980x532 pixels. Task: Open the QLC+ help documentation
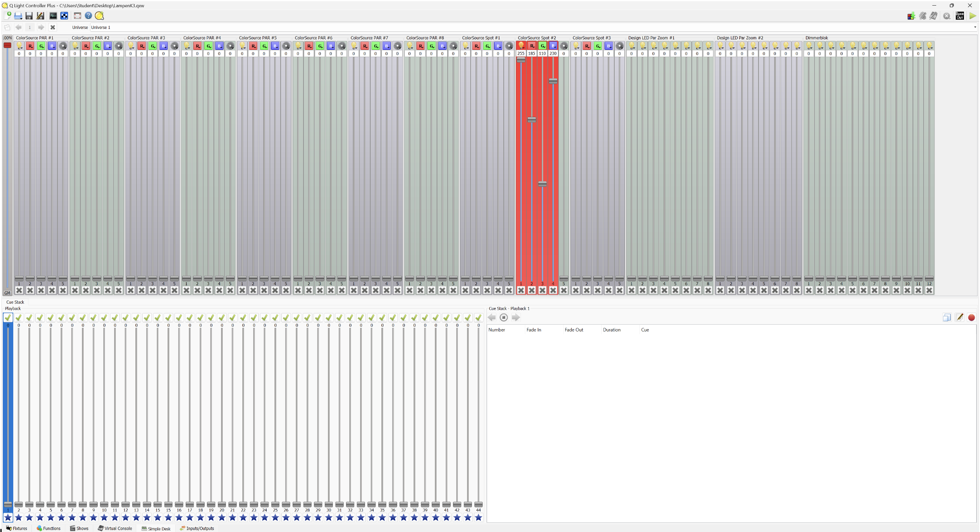[88, 16]
